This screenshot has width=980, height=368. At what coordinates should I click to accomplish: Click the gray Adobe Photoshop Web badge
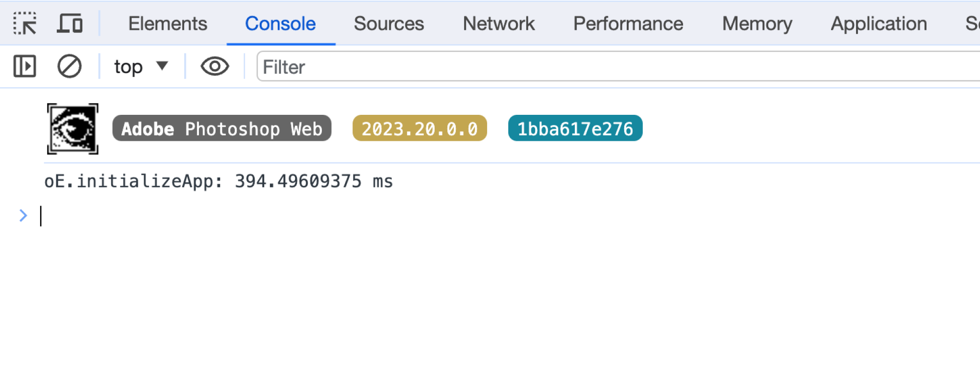[221, 129]
